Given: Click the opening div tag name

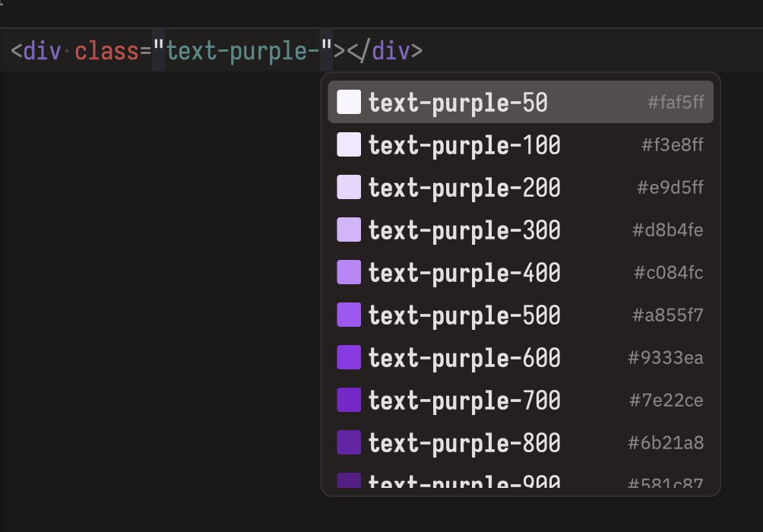Looking at the screenshot, I should pos(42,51).
